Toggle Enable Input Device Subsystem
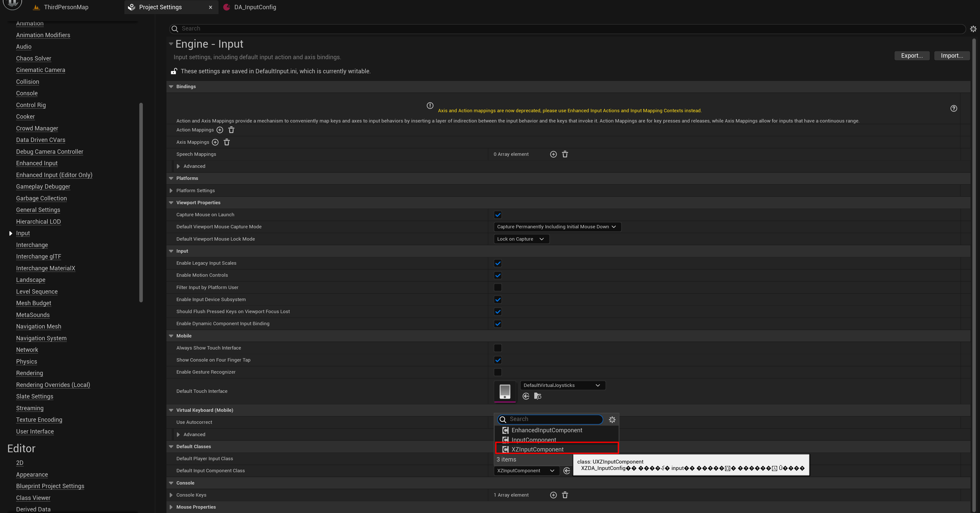Image resolution: width=980 pixels, height=513 pixels. (498, 300)
